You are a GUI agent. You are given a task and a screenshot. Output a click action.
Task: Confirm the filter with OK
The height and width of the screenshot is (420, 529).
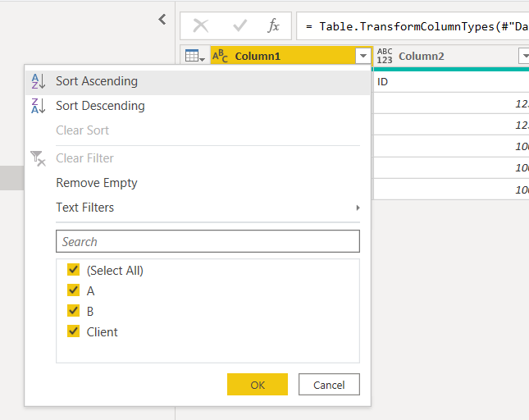click(x=258, y=384)
